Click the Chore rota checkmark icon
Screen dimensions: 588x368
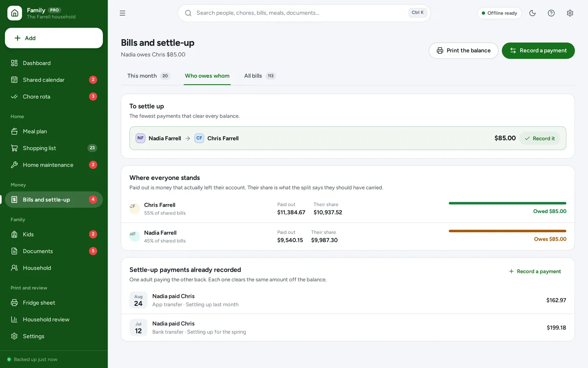point(14,97)
